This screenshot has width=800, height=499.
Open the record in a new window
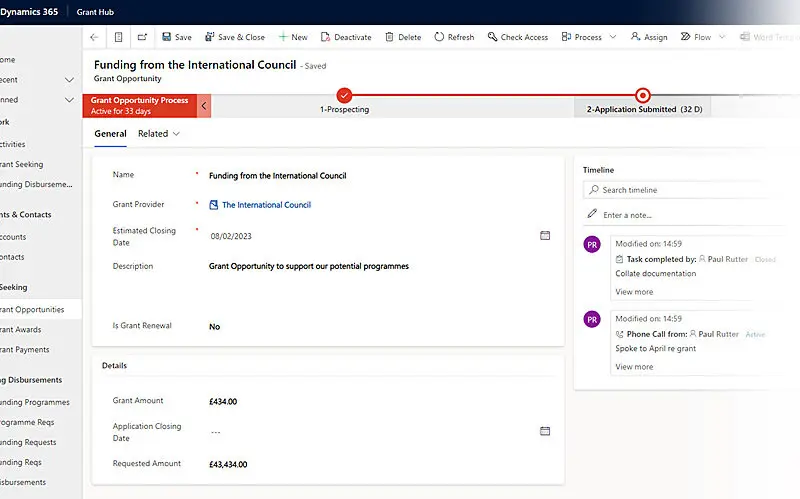pyautogui.click(x=142, y=37)
